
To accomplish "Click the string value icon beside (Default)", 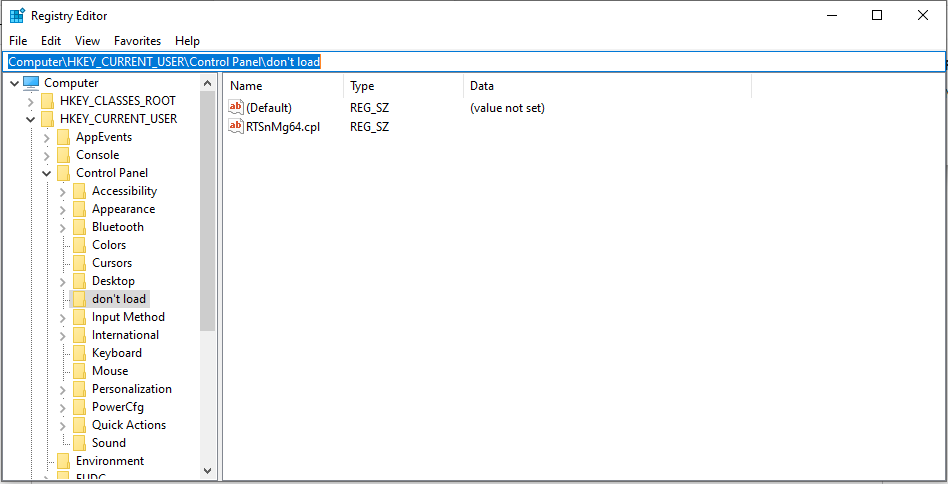I will pyautogui.click(x=236, y=108).
